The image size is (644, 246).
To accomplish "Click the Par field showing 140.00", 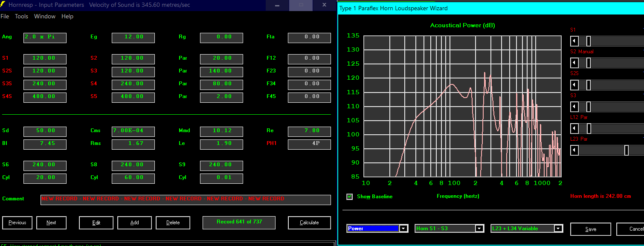I will pos(221,72).
